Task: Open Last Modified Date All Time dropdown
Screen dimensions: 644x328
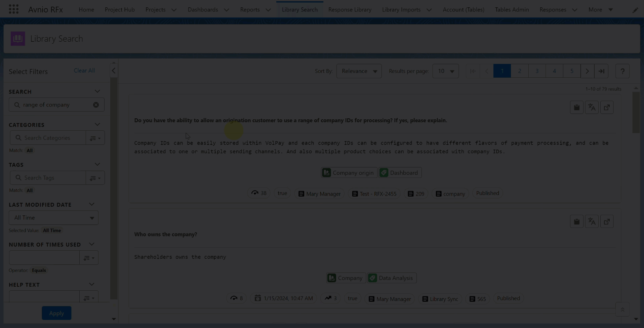Action: pyautogui.click(x=53, y=218)
